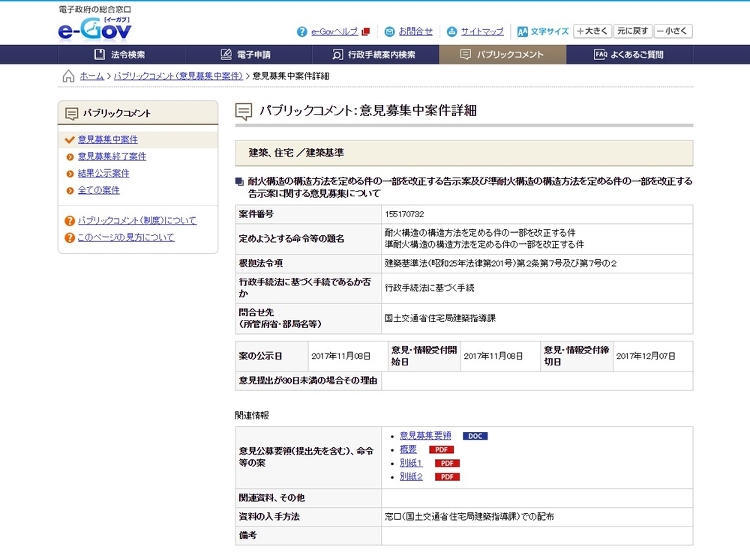
Task: Increase text size with 大きく button
Action: [x=592, y=31]
